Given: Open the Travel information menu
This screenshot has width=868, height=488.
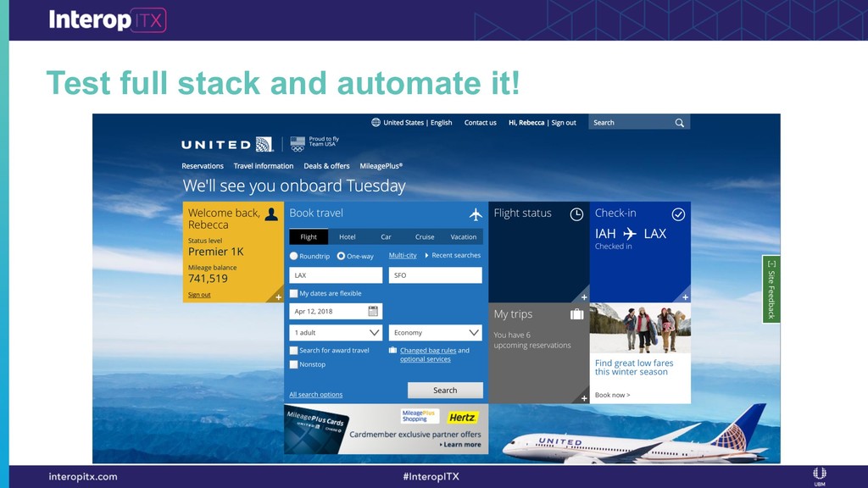Looking at the screenshot, I should point(264,166).
